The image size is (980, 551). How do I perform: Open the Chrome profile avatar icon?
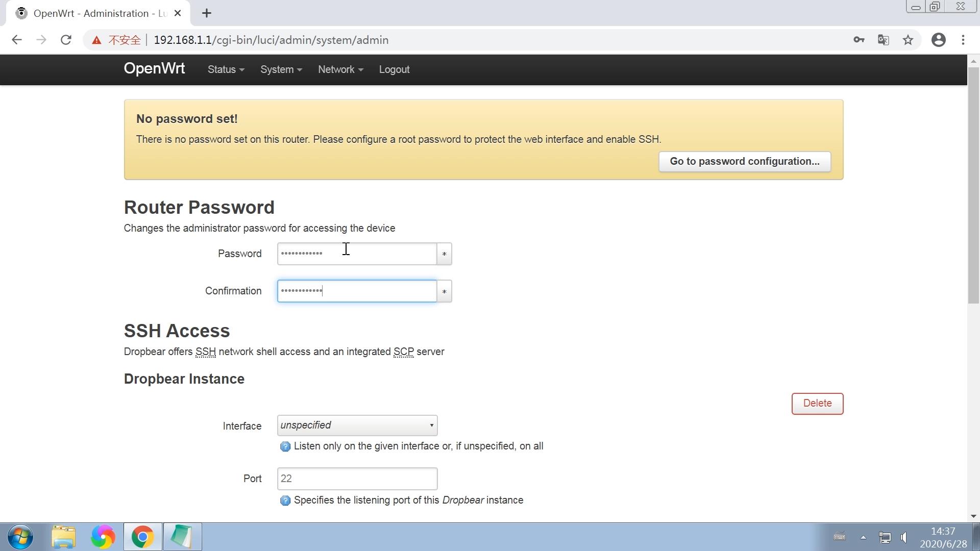coord(938,40)
